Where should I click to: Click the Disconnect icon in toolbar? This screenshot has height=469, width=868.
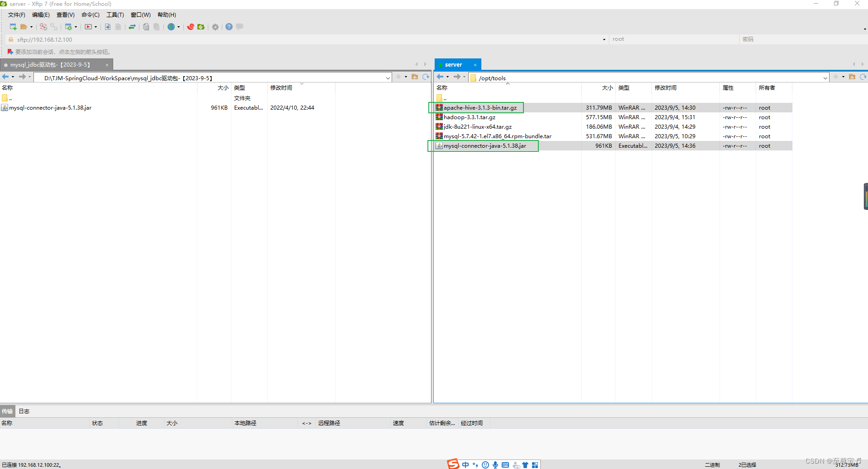pos(43,27)
